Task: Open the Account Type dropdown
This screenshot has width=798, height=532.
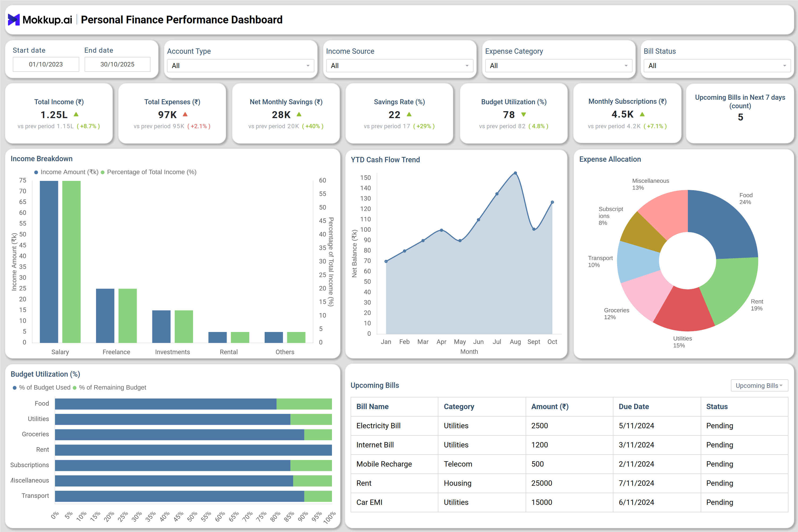Action: [240, 65]
